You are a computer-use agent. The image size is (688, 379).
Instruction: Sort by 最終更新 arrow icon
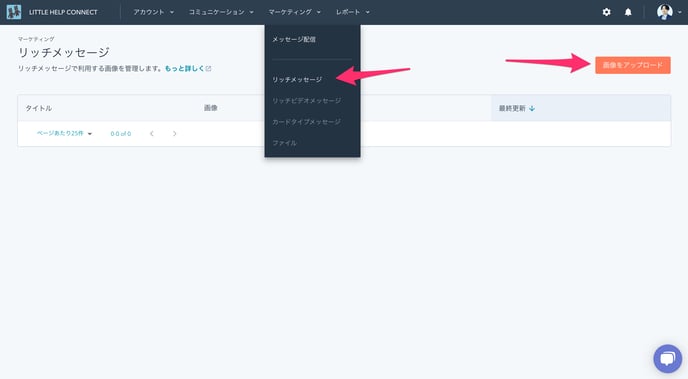click(532, 108)
